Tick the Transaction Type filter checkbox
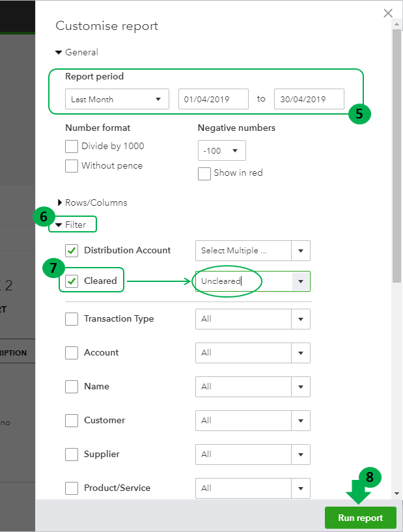Viewport: 403px width, 532px height. pyautogui.click(x=72, y=319)
